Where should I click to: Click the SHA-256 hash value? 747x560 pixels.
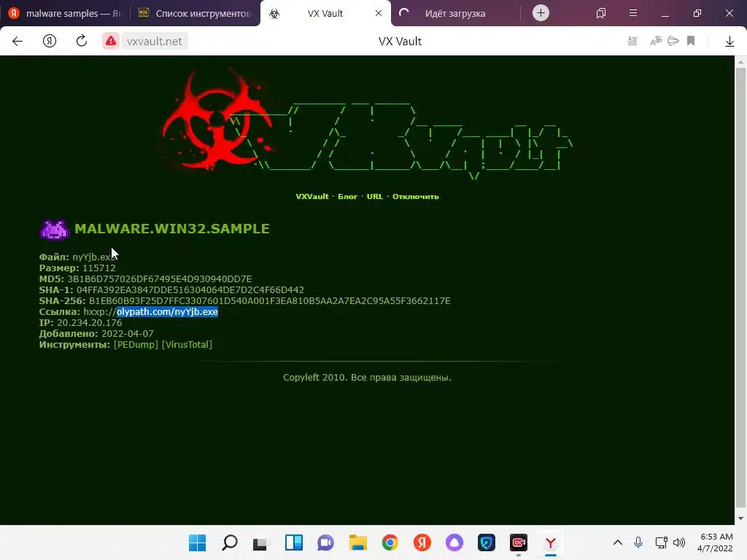pyautogui.click(x=270, y=301)
